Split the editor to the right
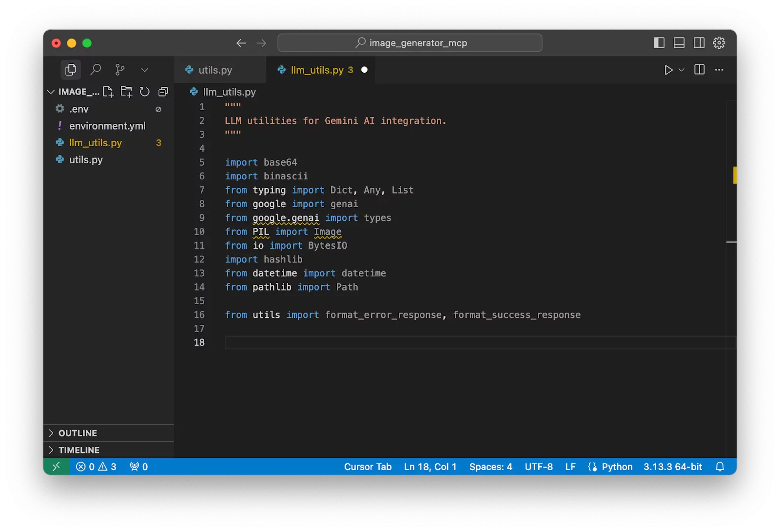Viewport: 780px width, 532px height. point(700,70)
